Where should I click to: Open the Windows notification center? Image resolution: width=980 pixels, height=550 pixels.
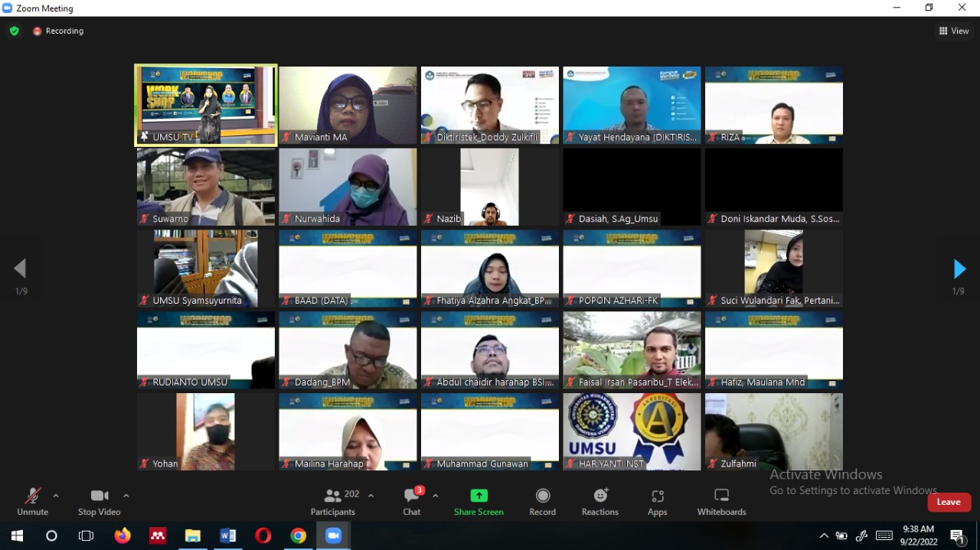click(x=958, y=535)
